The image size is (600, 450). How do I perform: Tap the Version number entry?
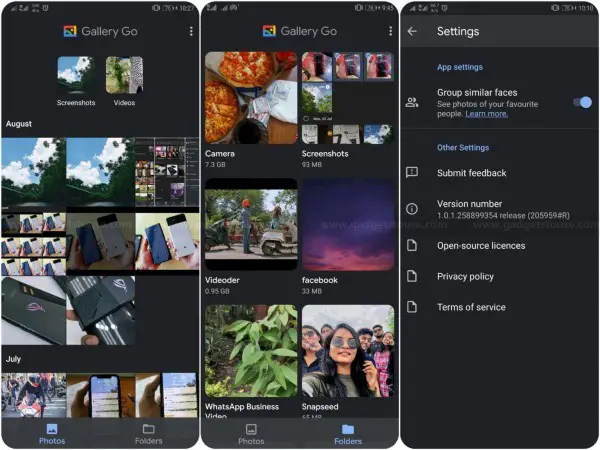(x=500, y=209)
